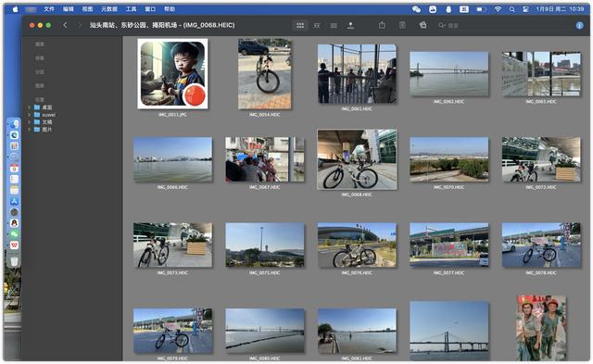Select the IMG_0067.HEIC street crowd thumbnail
593x364 pixels.
pyautogui.click(x=264, y=159)
